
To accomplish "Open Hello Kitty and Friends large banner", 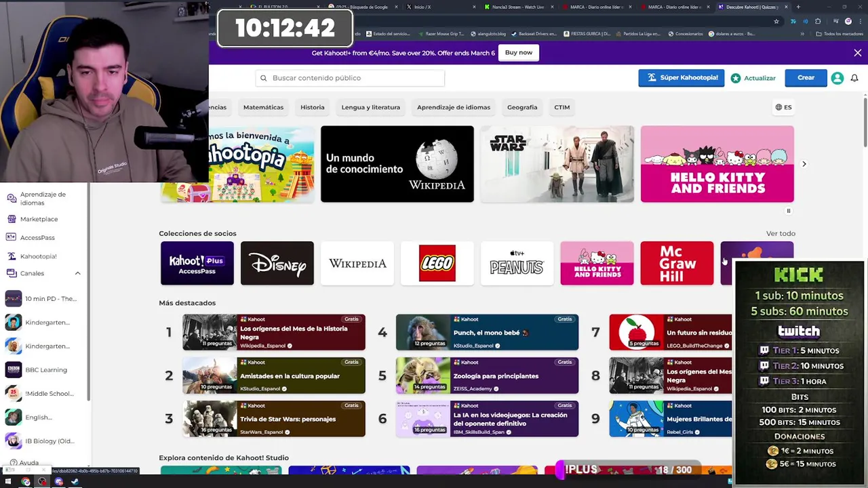I will pyautogui.click(x=717, y=164).
